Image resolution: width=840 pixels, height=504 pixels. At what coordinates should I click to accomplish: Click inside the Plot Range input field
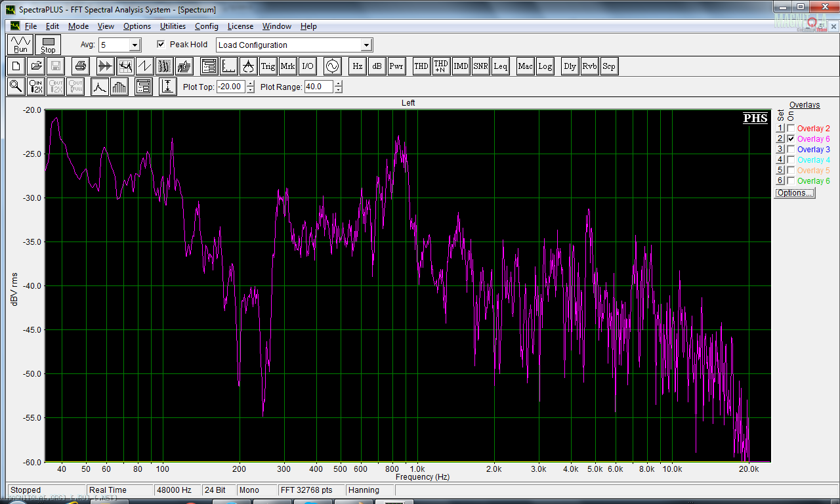point(318,87)
